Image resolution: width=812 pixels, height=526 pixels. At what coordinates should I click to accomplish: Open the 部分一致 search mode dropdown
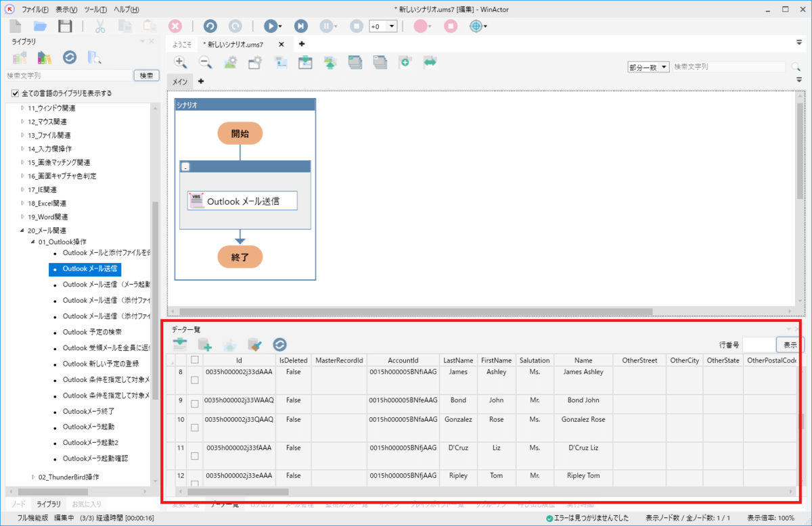tap(648, 67)
